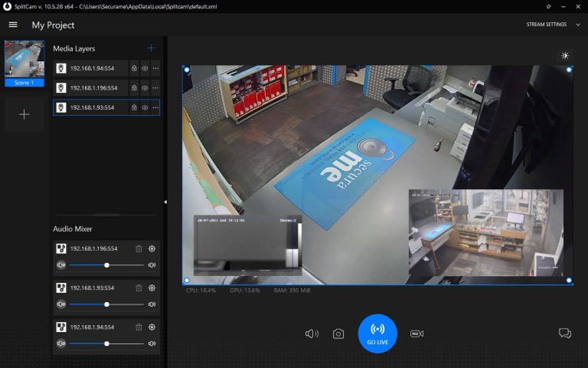Delete 192.168.1.196:554 audio source

[x=139, y=248]
